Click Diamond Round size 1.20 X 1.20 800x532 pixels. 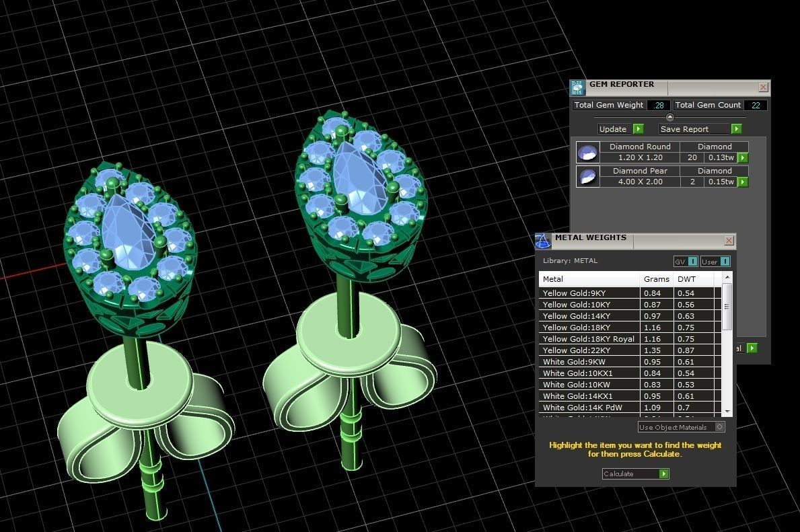coord(640,157)
